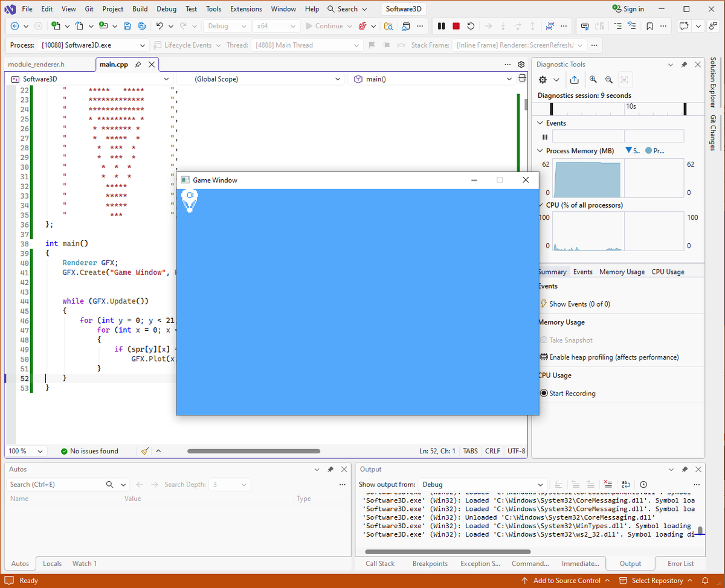Switch to the module_renderer.h tab
725x588 pixels.
(x=36, y=65)
